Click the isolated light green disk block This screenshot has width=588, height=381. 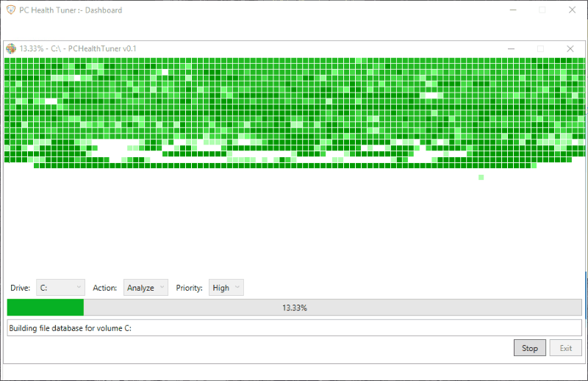click(x=481, y=177)
